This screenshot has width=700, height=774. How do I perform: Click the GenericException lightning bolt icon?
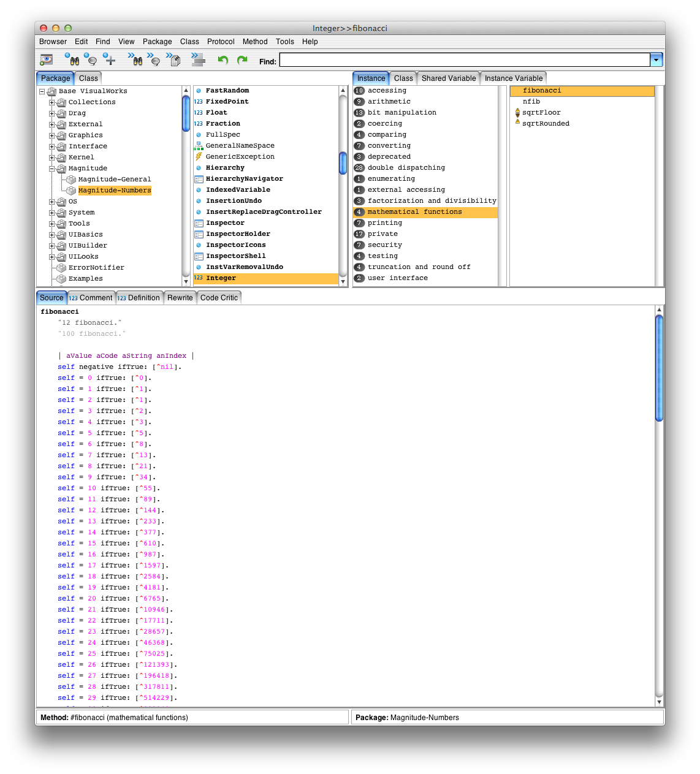tap(199, 157)
